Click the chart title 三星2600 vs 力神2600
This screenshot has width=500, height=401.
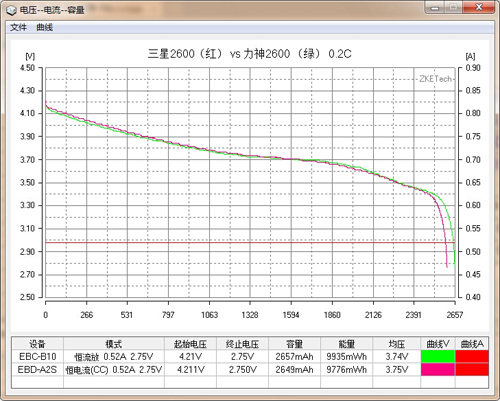click(250, 54)
